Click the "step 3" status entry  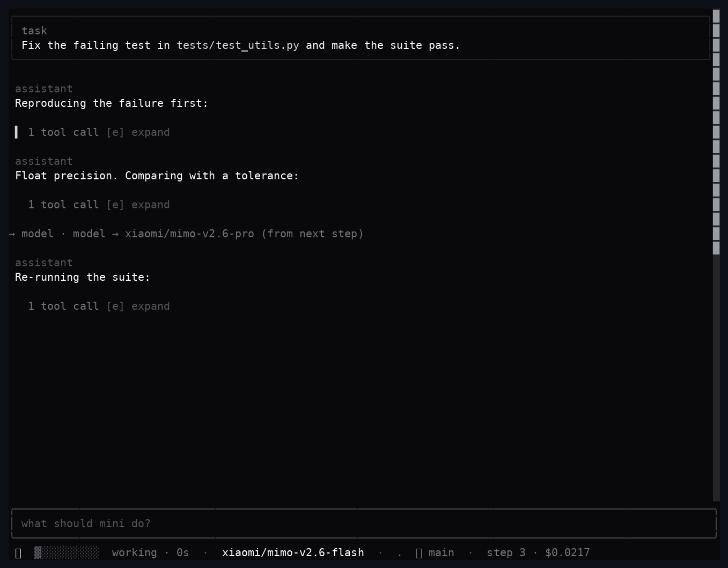[x=506, y=552]
